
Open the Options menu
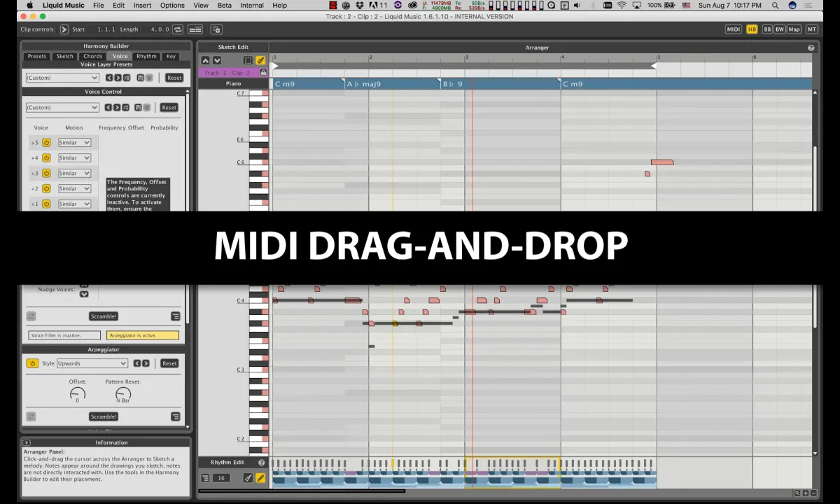tap(172, 5)
